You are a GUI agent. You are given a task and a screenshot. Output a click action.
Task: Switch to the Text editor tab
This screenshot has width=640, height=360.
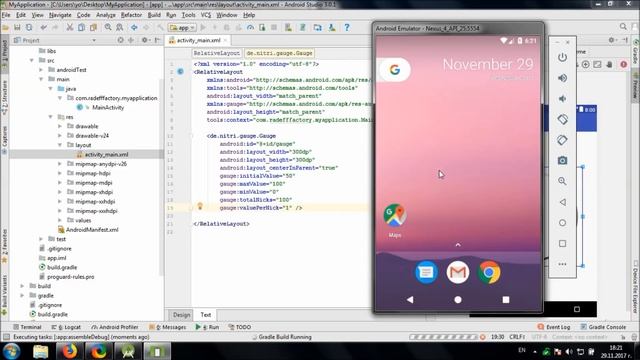pos(206,315)
